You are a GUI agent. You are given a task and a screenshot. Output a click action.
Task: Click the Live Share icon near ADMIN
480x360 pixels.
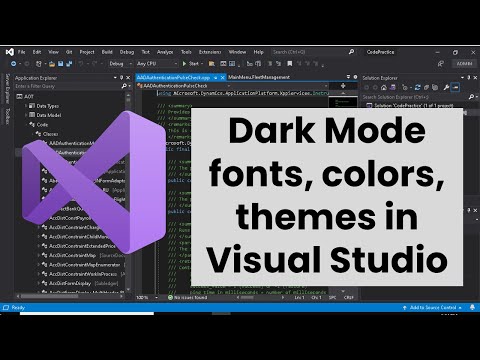441,64
